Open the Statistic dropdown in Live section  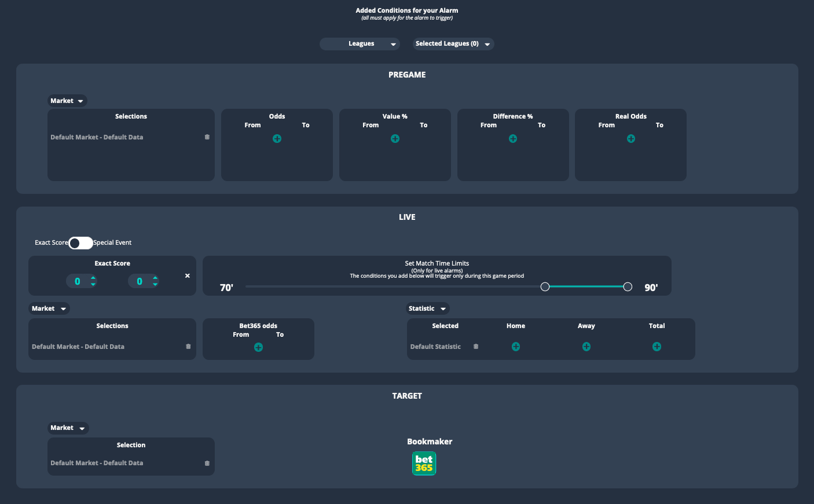click(x=427, y=308)
